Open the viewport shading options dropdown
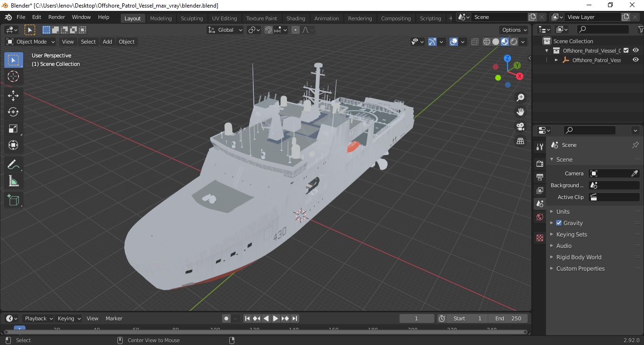The width and height of the screenshot is (644, 345). [x=523, y=42]
